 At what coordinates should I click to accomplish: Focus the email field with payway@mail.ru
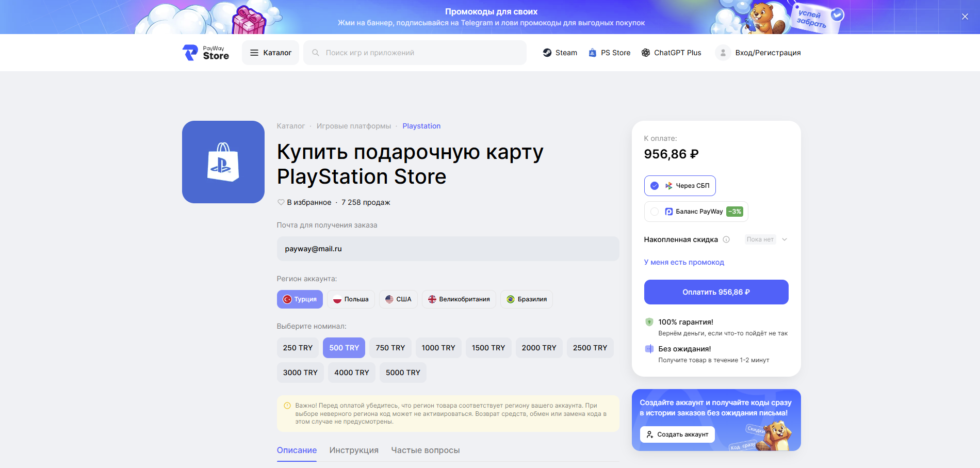click(x=448, y=249)
